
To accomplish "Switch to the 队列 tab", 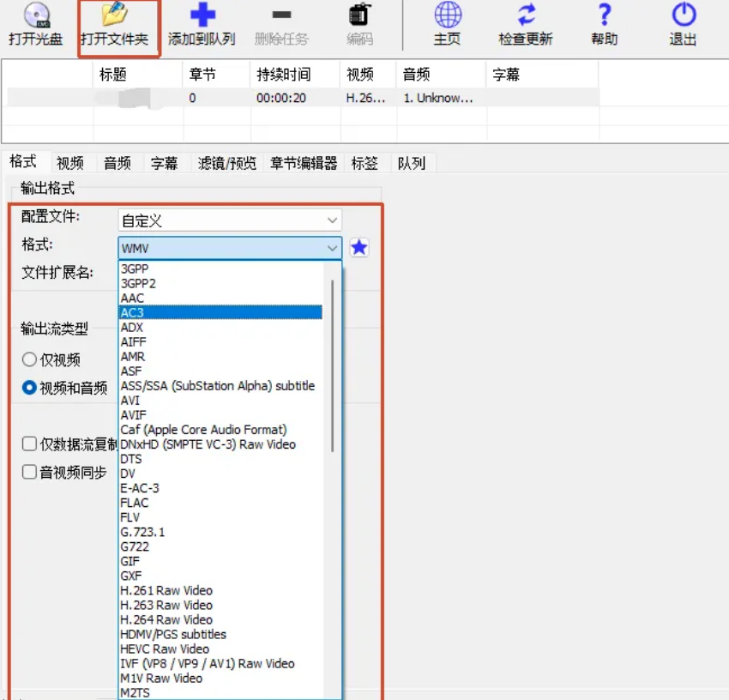I will [x=412, y=163].
